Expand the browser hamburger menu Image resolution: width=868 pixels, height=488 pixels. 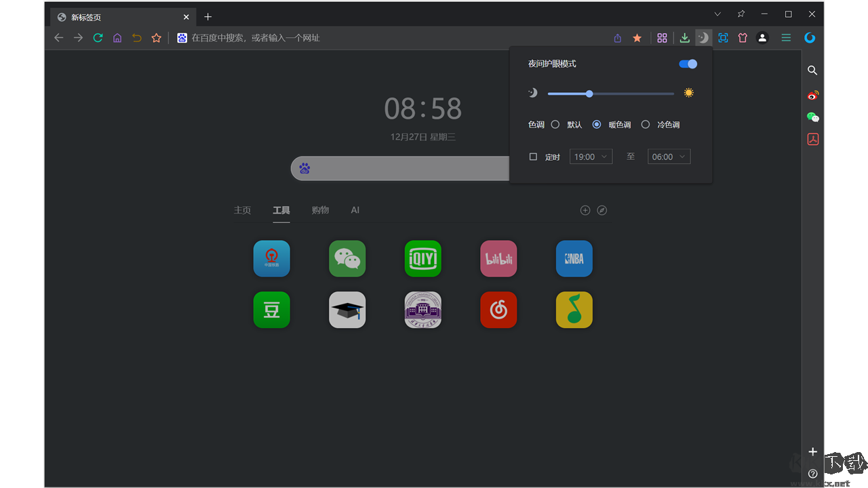785,38
